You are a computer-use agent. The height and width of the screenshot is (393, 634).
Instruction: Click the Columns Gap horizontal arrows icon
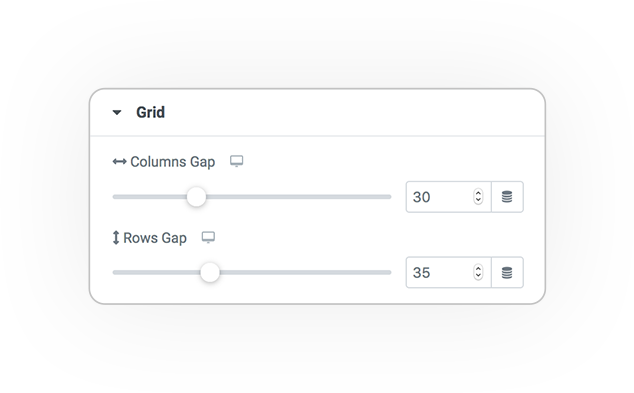[x=120, y=162]
